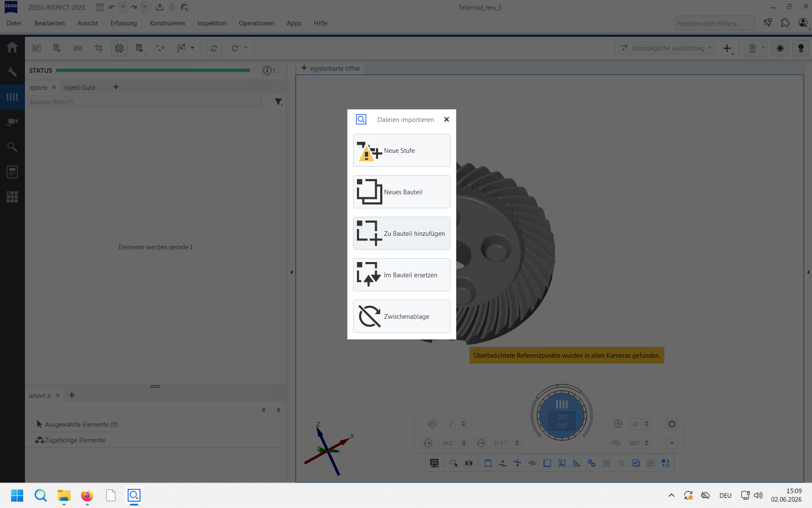Expand all with double down chevron
The width and height of the screenshot is (812, 508).
[x=263, y=410]
